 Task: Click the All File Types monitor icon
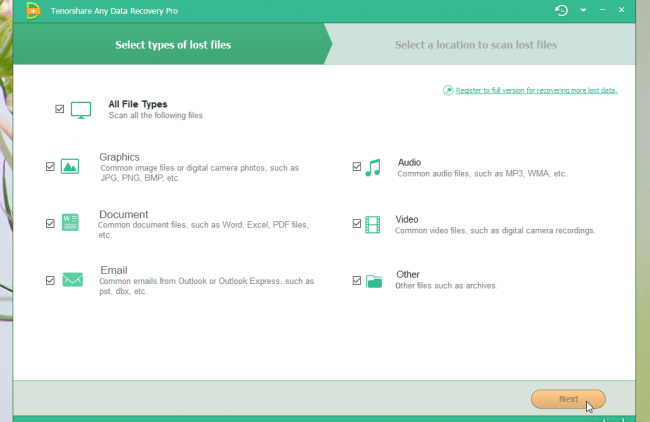tap(81, 110)
